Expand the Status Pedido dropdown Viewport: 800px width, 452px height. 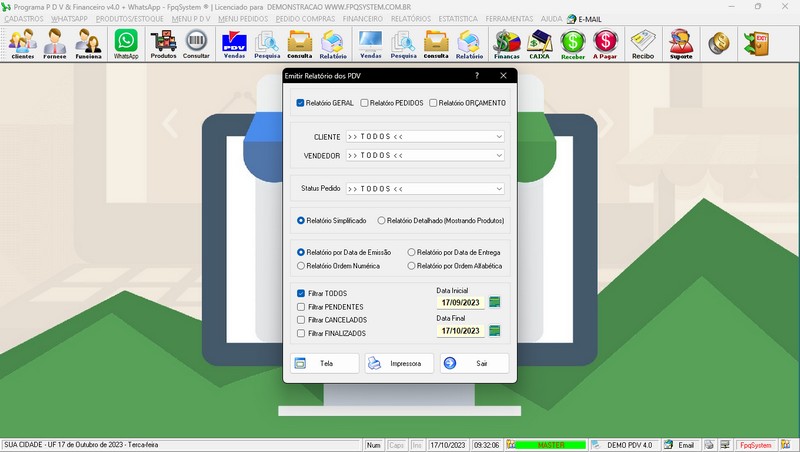tap(498, 188)
